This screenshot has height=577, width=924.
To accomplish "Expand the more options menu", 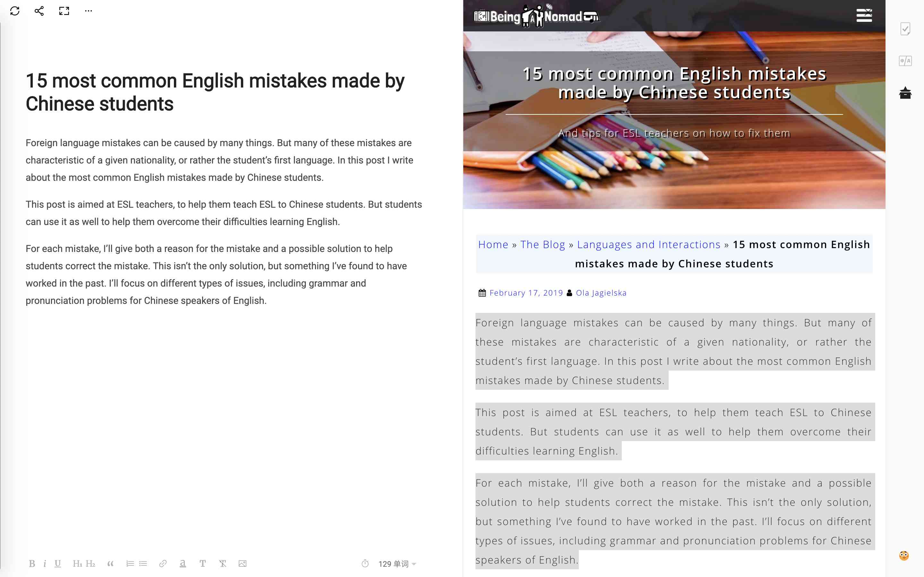I will pos(90,11).
